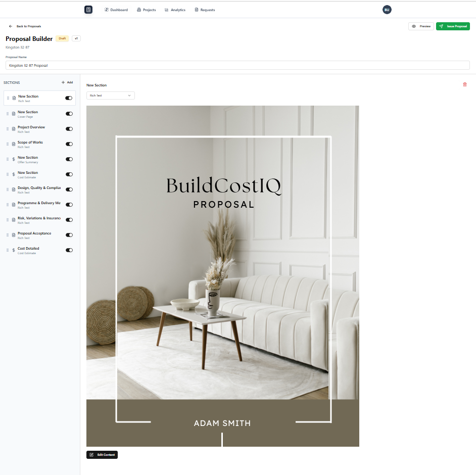
Task: Toggle the first New Section Rich Text switch
Action: click(69, 98)
